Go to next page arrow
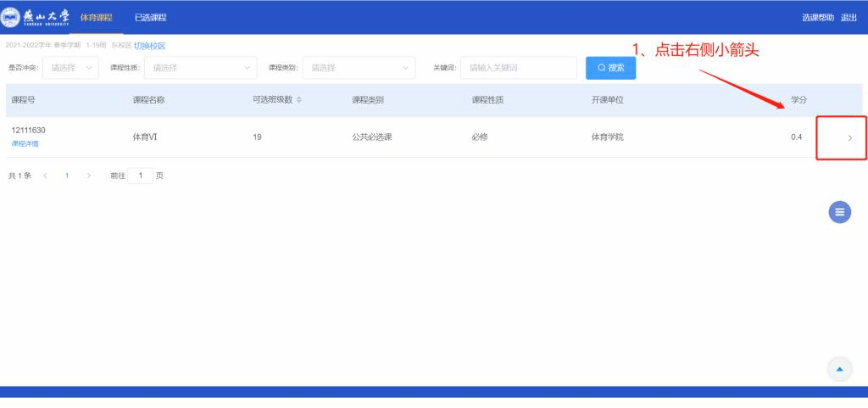The width and height of the screenshot is (868, 408). coord(88,176)
